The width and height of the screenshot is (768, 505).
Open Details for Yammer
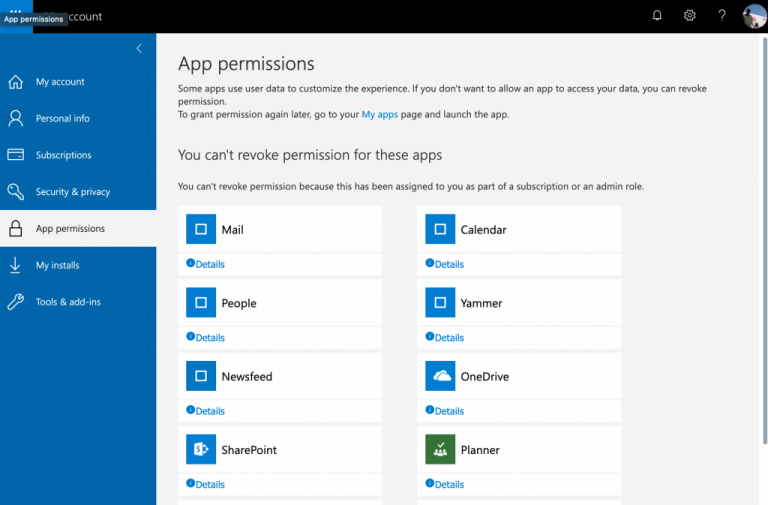click(445, 337)
